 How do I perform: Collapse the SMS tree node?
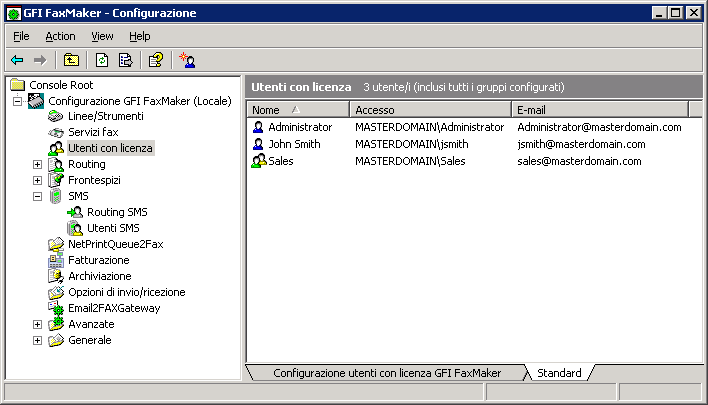tap(37, 196)
